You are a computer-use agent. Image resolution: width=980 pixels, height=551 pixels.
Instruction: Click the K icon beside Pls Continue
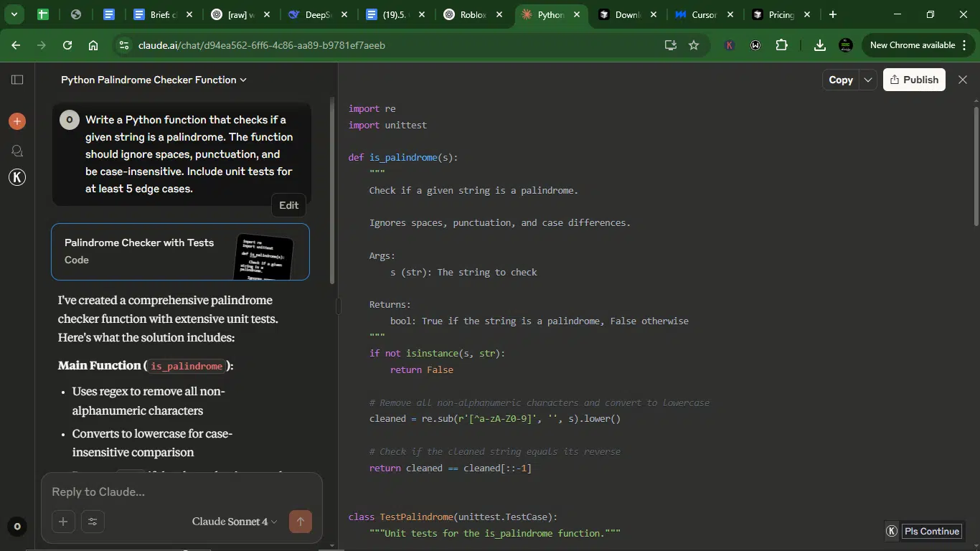point(892,531)
